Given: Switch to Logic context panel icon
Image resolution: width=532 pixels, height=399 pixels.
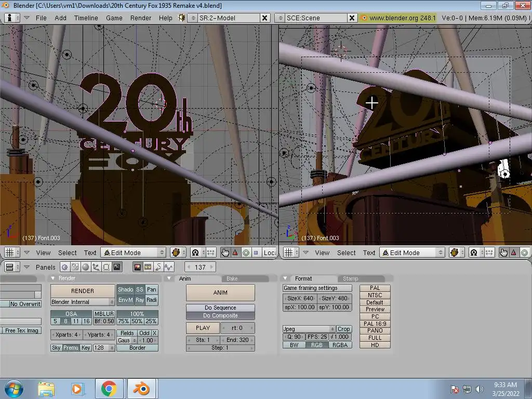Looking at the screenshot, I should click(64, 267).
